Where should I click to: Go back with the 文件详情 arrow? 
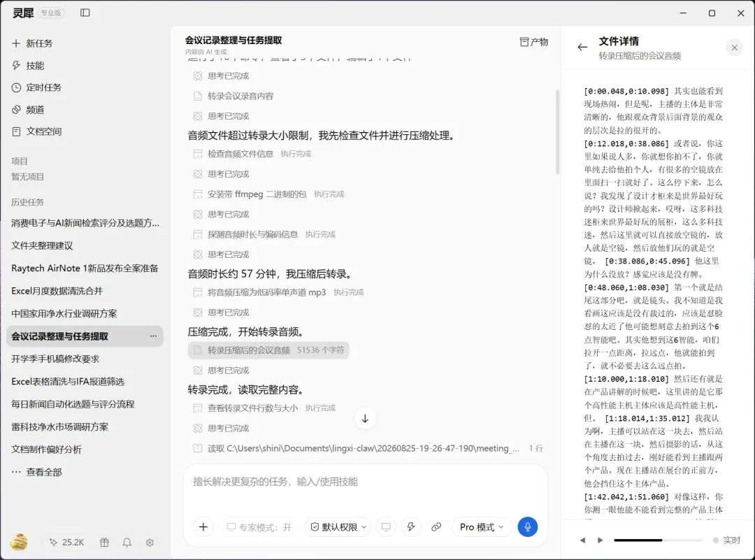582,47
